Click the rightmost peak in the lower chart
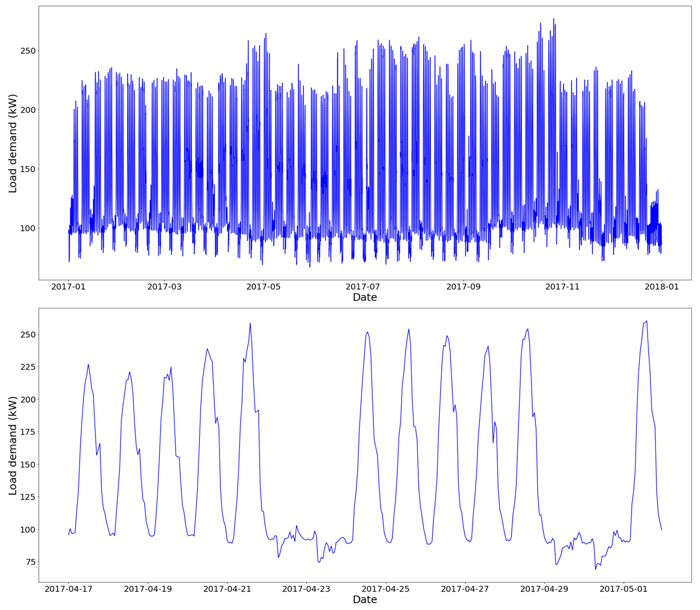The height and width of the screenshot is (610, 700). 646,321
